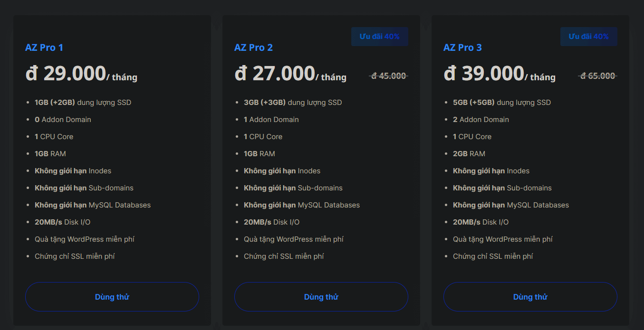Select Dùng thử under the AZ Pro 3 plan
Image resolution: width=644 pixels, height=330 pixels.
530,297
